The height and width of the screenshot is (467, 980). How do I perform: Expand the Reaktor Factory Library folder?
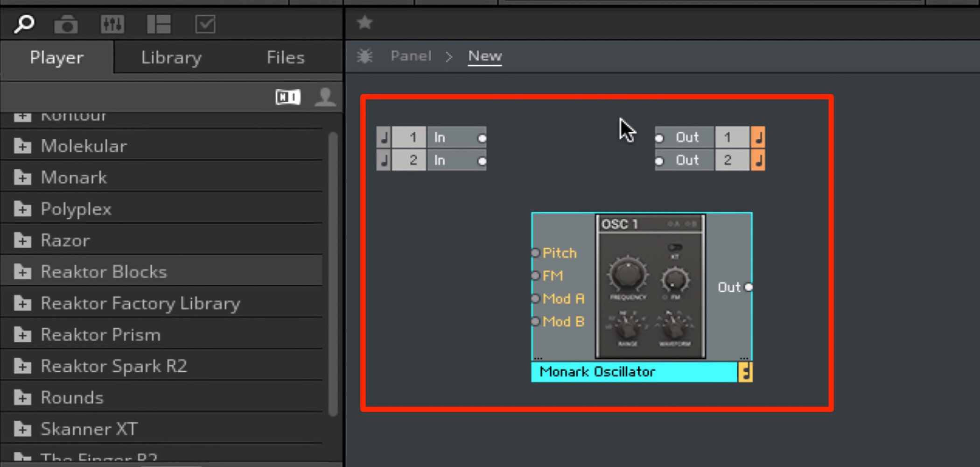[x=22, y=304]
